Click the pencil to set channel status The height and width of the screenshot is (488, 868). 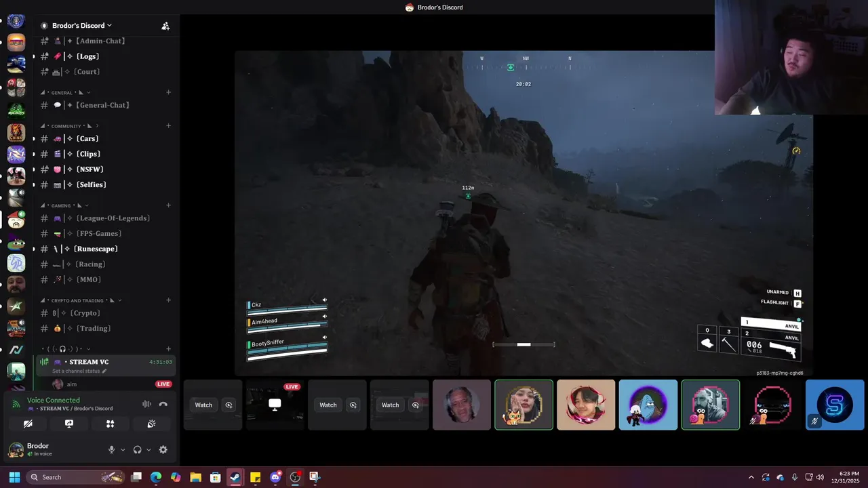click(104, 371)
